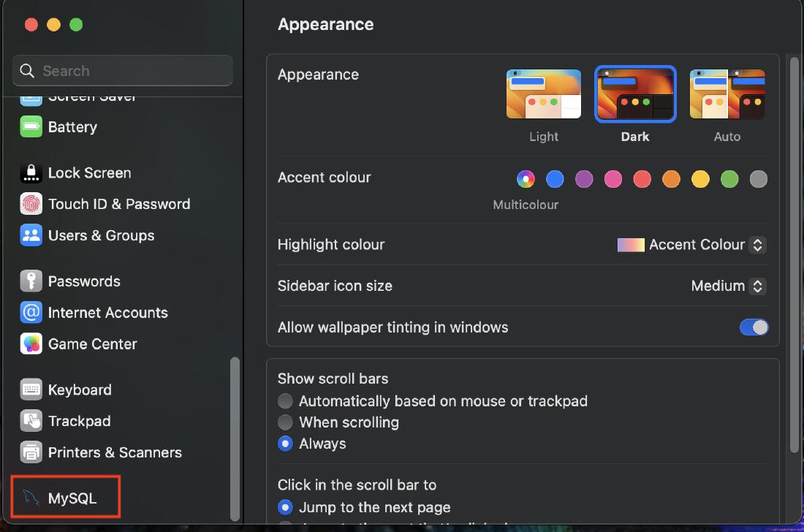Open the Game Center icon
This screenshot has width=804, height=532.
pyautogui.click(x=31, y=343)
